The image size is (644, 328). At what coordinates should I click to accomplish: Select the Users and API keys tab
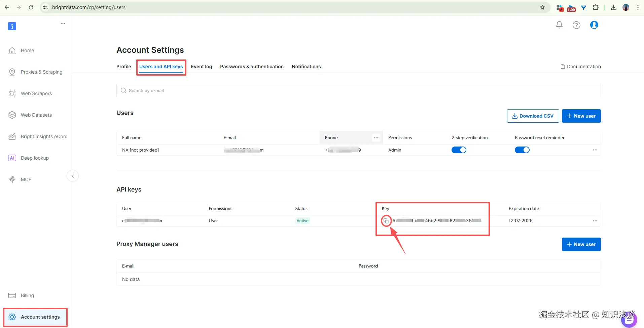[x=161, y=67]
